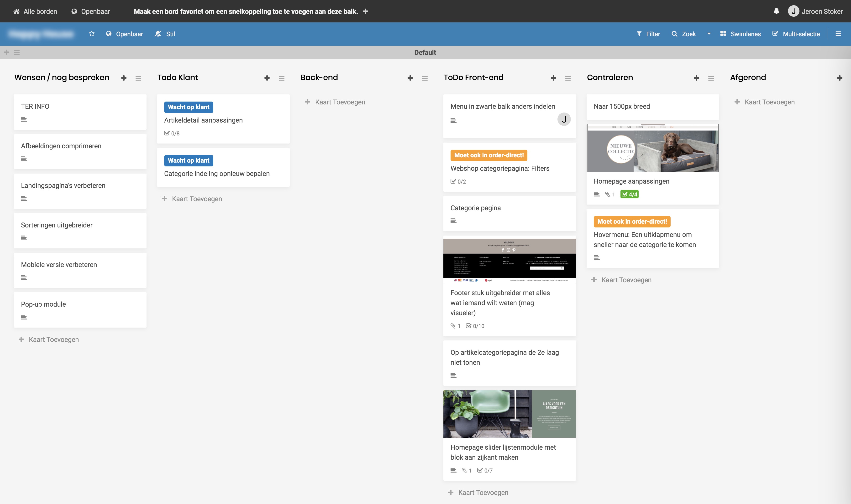Screen dimensions: 851x504
Task: Toggle Stil (mute) watch setting
Action: [x=165, y=34]
